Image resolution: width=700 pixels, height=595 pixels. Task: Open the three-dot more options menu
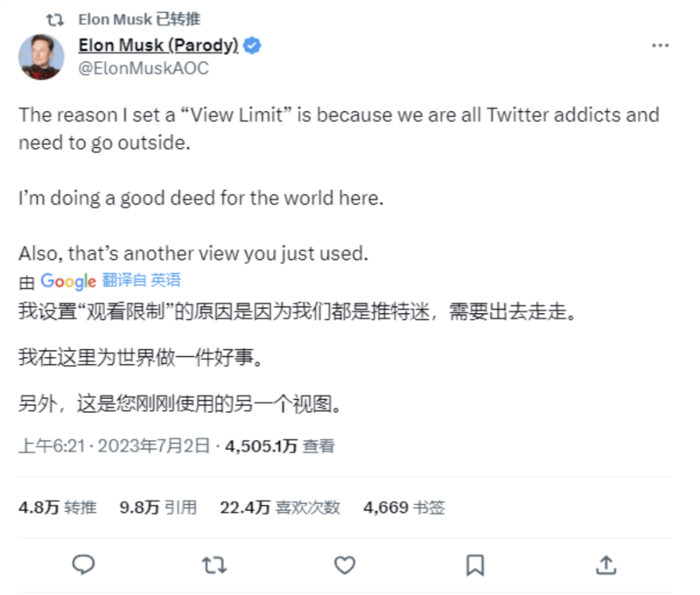coord(661,45)
